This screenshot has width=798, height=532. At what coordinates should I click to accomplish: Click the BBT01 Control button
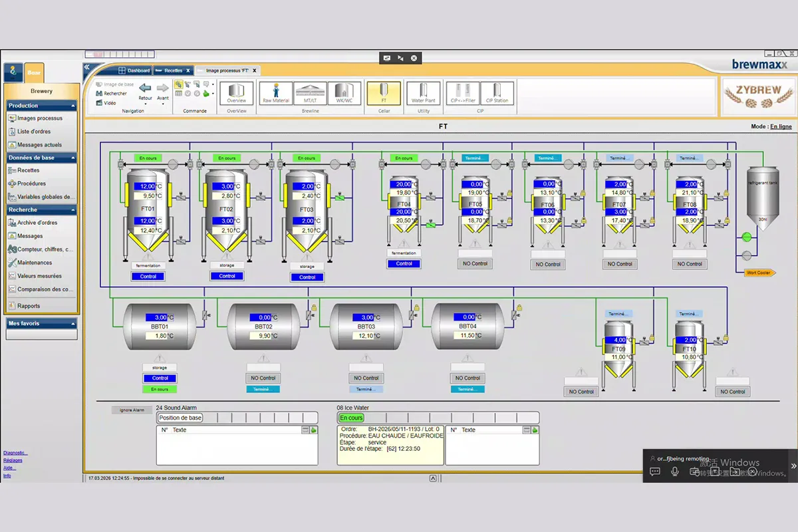tap(160, 378)
